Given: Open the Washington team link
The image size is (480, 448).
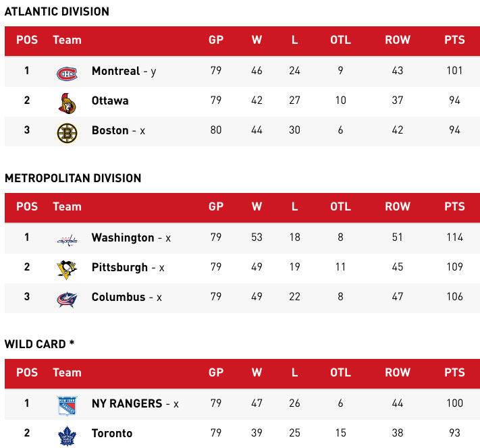Looking at the screenshot, I should coord(123,237).
